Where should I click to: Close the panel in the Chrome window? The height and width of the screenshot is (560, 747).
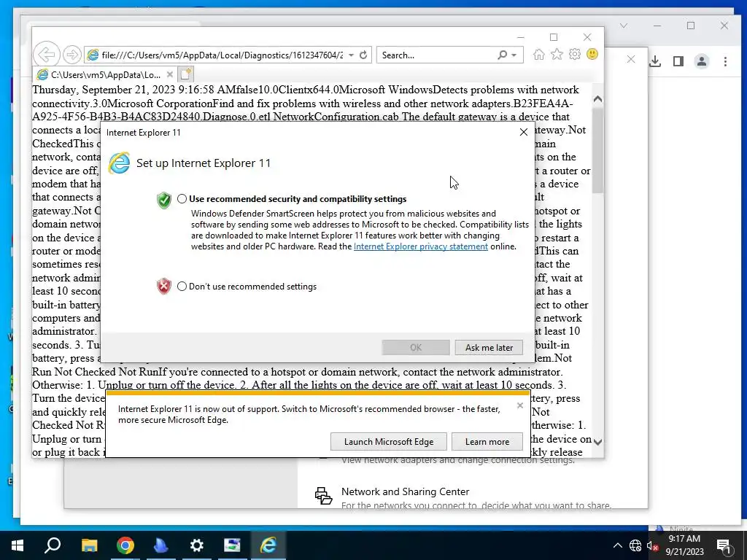[x=631, y=60]
